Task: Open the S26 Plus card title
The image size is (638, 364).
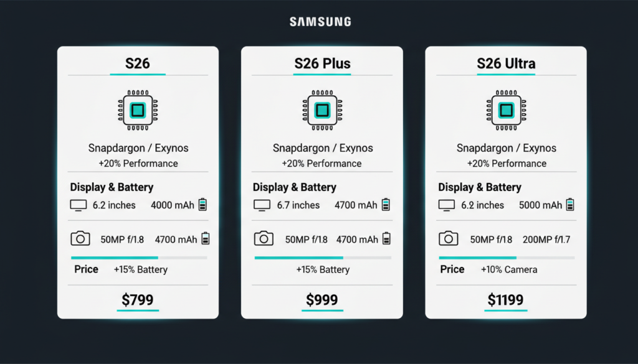Action: coord(322,63)
